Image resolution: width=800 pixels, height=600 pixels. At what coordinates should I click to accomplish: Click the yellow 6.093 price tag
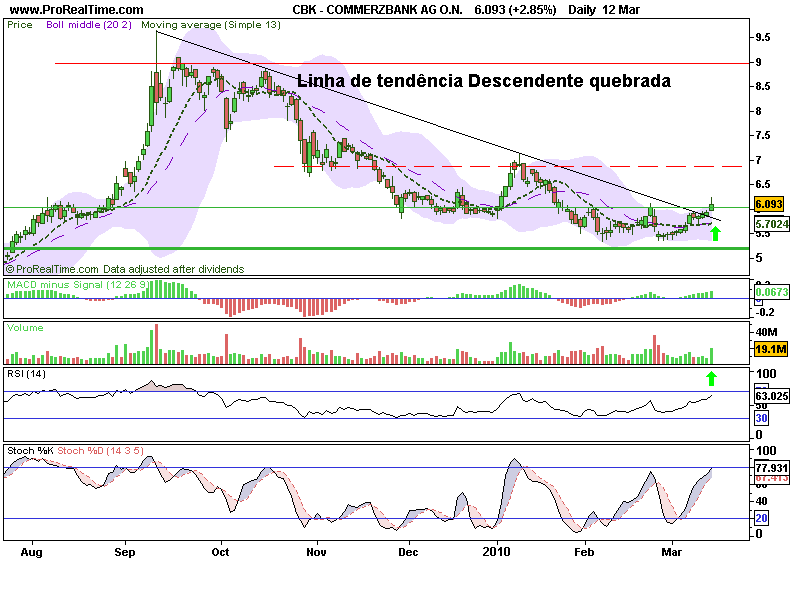(769, 204)
